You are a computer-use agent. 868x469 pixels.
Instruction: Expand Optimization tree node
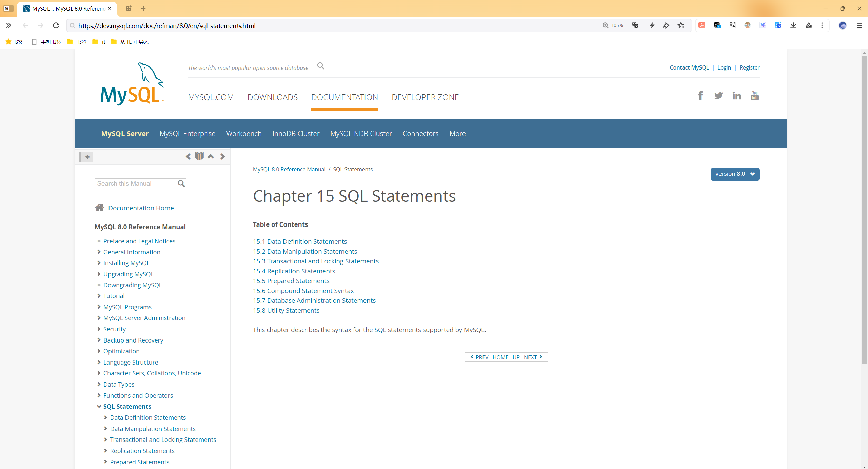pos(99,351)
